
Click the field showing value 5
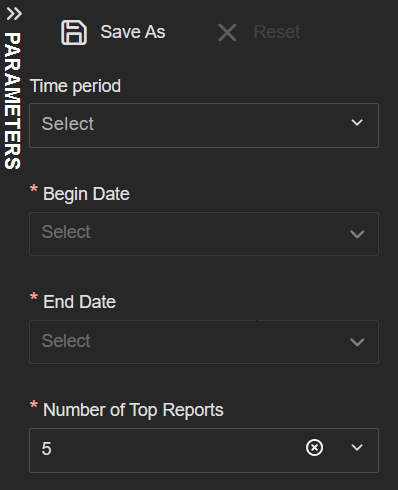click(204, 450)
